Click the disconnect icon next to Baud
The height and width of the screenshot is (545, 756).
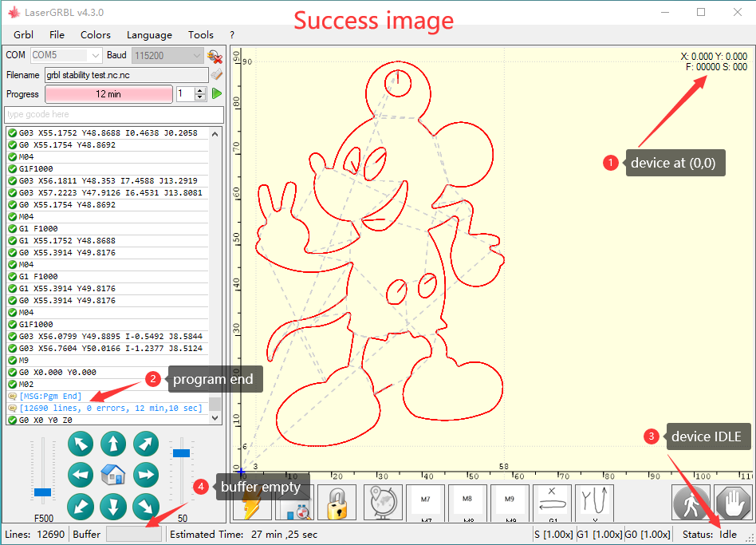[x=214, y=56]
